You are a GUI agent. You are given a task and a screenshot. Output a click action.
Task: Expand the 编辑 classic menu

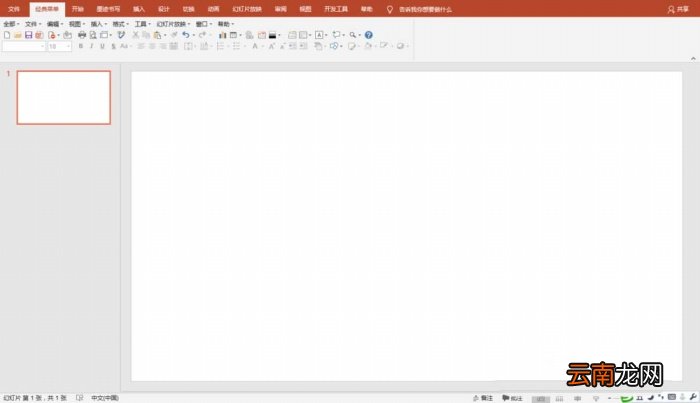(55, 24)
